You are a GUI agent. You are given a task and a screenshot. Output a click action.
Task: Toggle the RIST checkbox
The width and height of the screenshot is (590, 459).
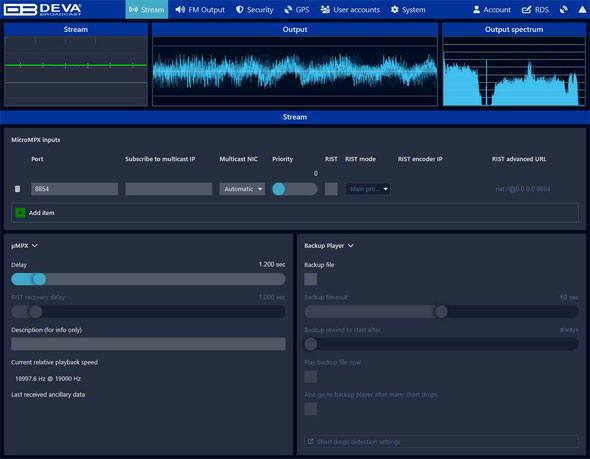click(x=331, y=189)
